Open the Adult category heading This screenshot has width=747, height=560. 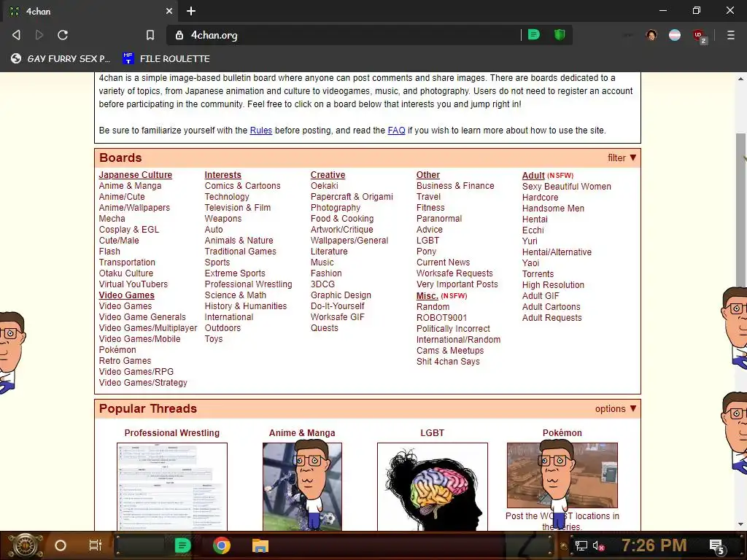coord(533,175)
